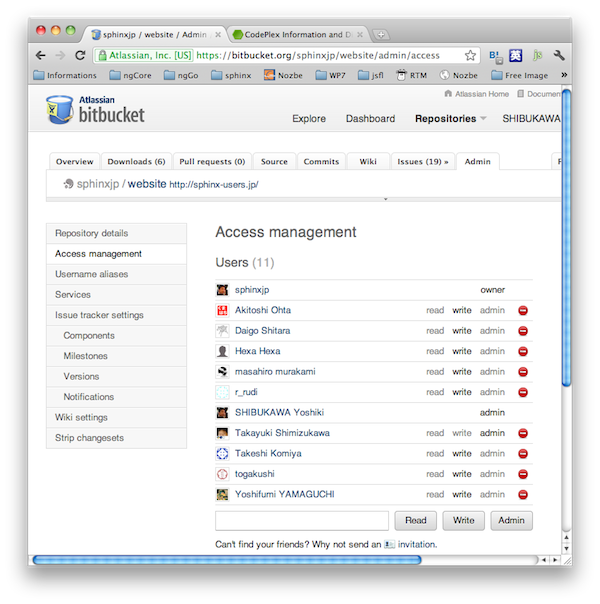Remove Yoshifumi YAMAGUCHI with the red minus icon
This screenshot has width=600, height=604.
(523, 495)
